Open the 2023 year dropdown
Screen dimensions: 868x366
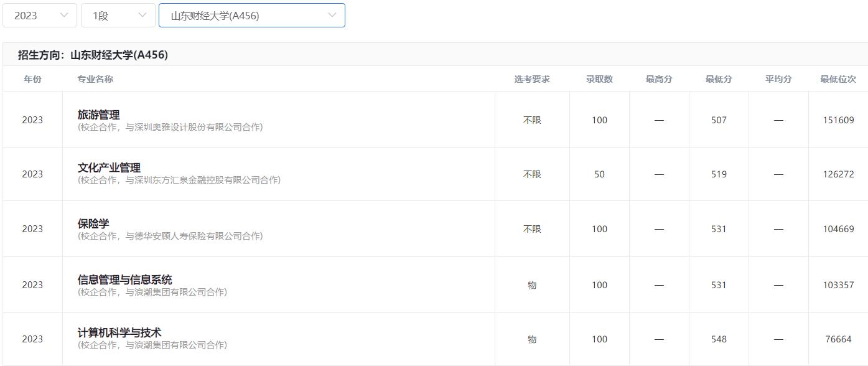coord(39,16)
